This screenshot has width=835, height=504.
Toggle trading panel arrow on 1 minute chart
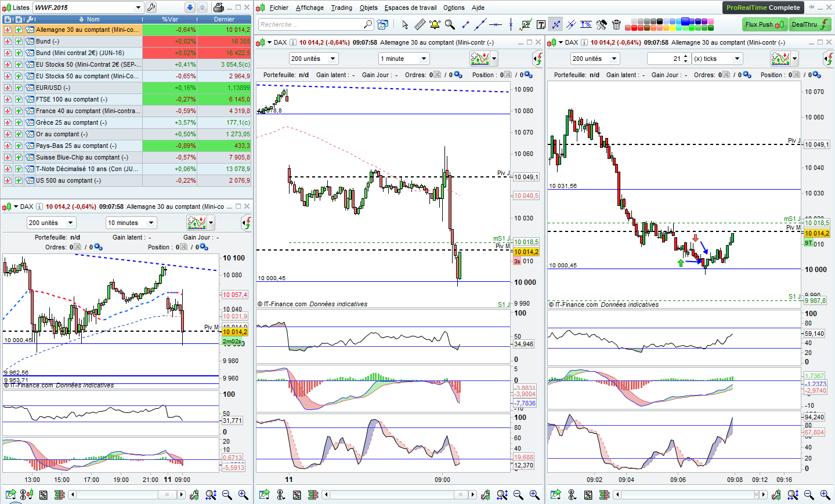click(x=537, y=59)
